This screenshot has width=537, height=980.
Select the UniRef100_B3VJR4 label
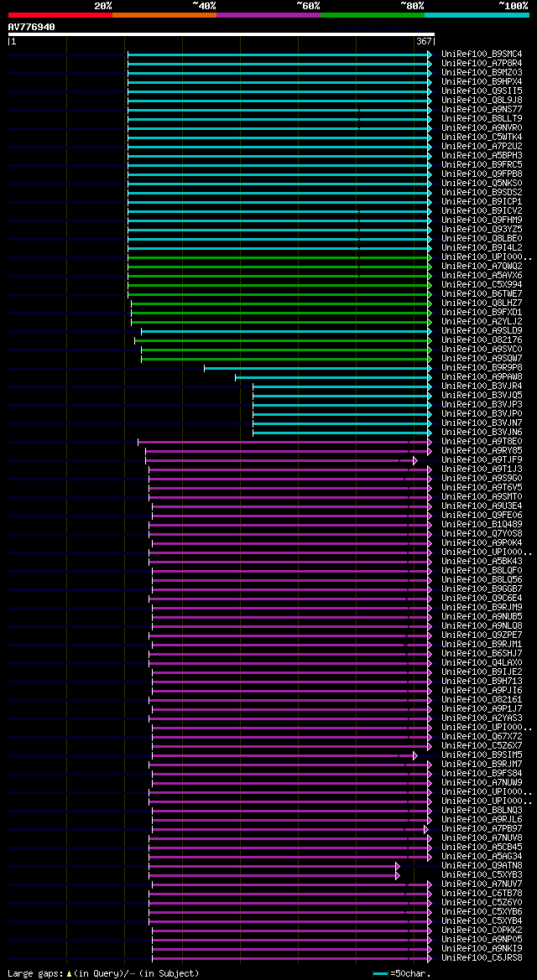[x=482, y=386]
